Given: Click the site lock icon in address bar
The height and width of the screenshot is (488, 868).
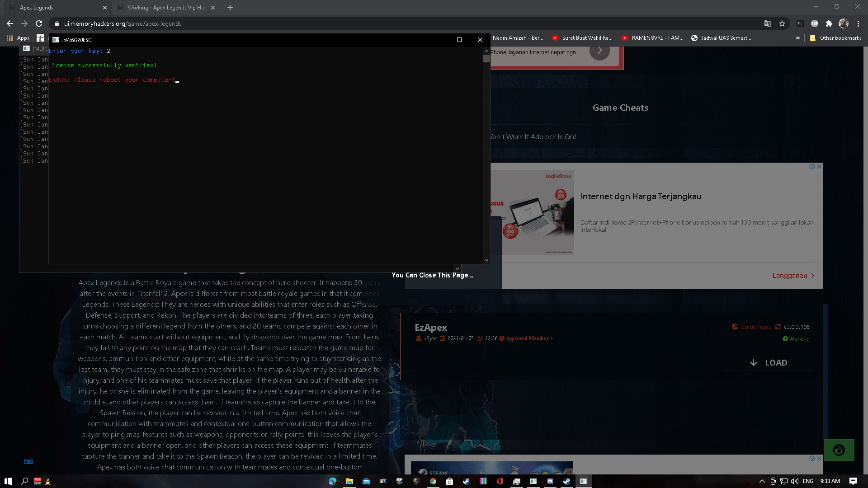Looking at the screenshot, I should point(57,23).
